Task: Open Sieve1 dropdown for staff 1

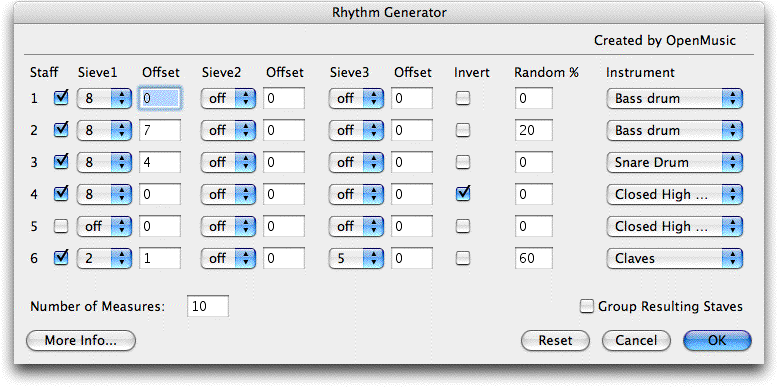Action: pos(104,99)
